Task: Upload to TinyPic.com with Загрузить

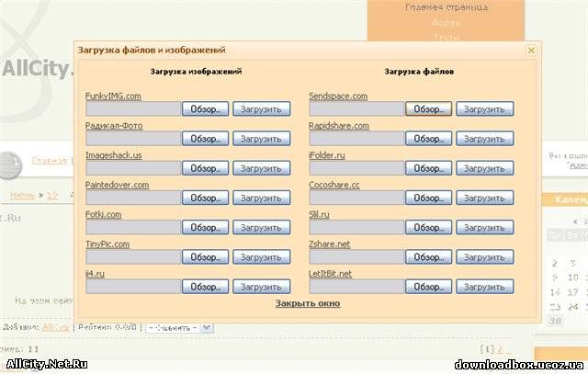Action: point(261,257)
